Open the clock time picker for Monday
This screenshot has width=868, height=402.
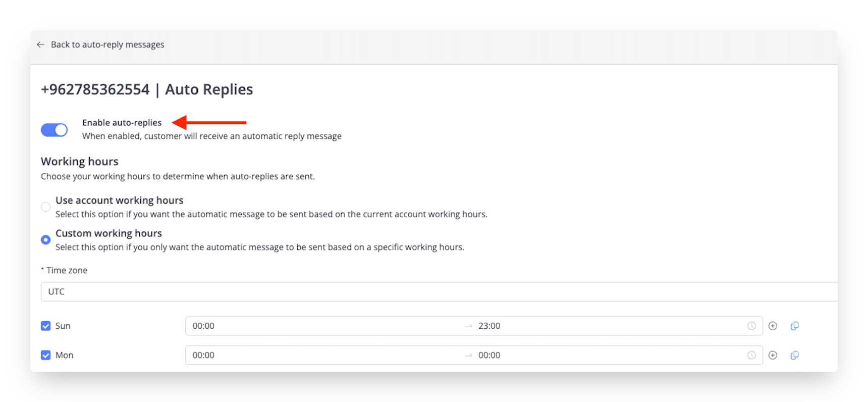coord(751,355)
